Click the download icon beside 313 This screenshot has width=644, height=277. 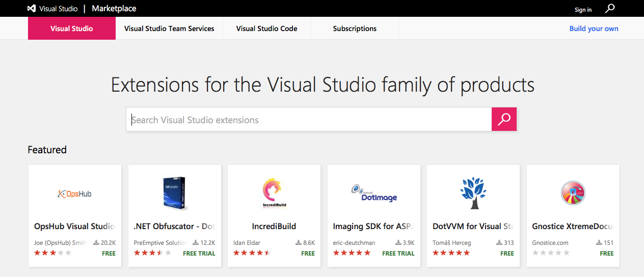(499, 243)
